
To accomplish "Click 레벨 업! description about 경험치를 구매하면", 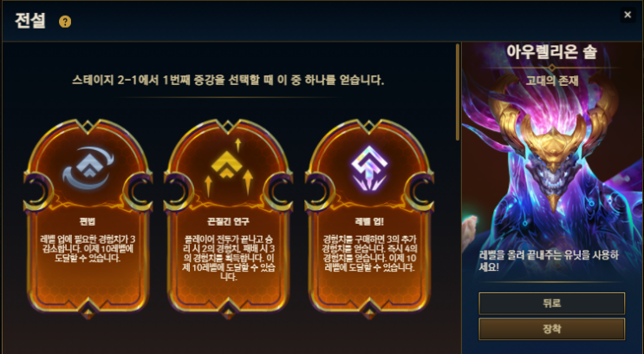I will pyautogui.click(x=369, y=253).
